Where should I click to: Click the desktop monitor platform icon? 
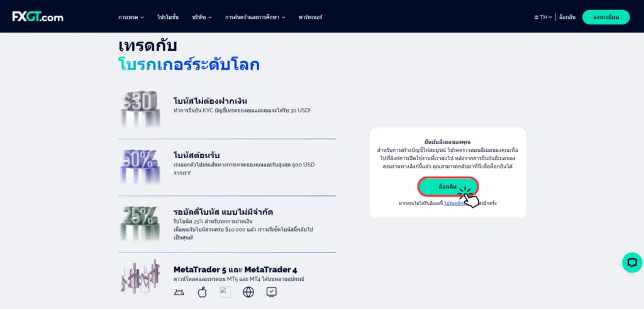(x=272, y=292)
